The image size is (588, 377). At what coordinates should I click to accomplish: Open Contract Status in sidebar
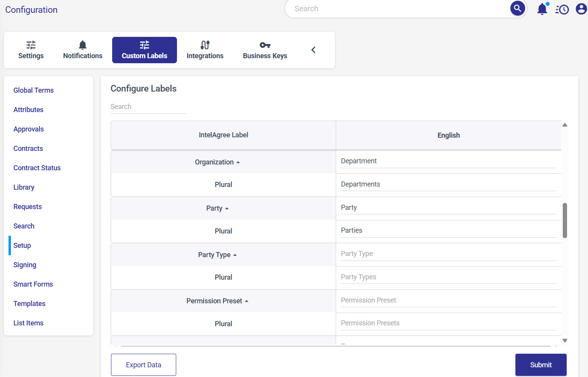(x=37, y=168)
